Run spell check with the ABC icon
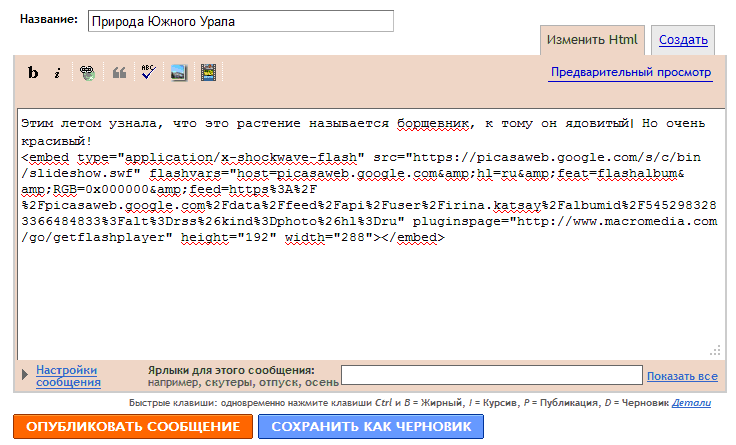Screen dimensions: 736x445 tap(148, 72)
